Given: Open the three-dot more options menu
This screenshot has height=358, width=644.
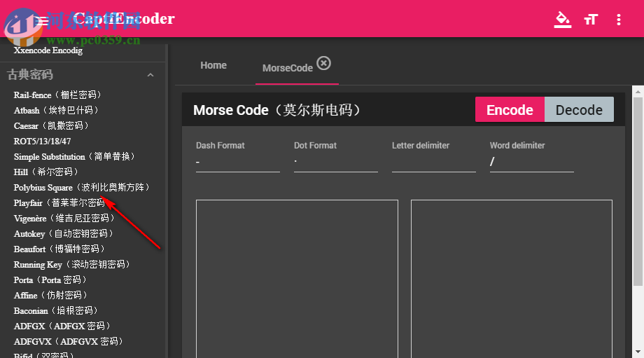Looking at the screenshot, I should [619, 20].
